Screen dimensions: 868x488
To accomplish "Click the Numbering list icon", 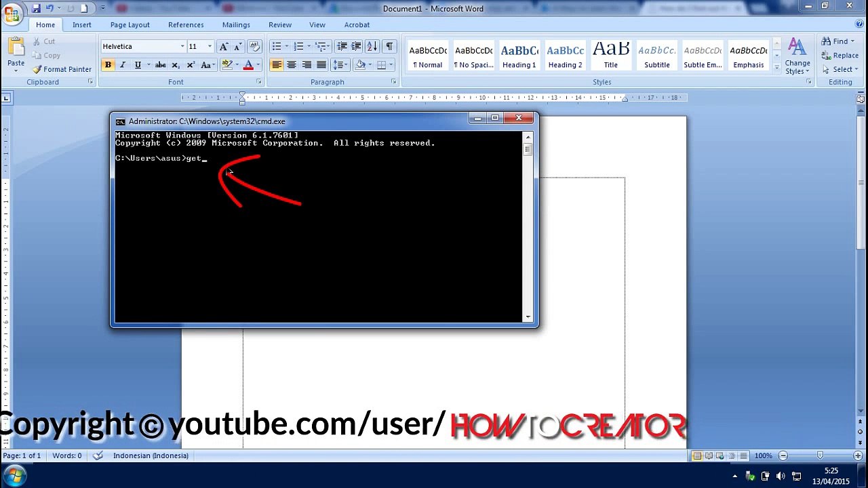I will (298, 47).
